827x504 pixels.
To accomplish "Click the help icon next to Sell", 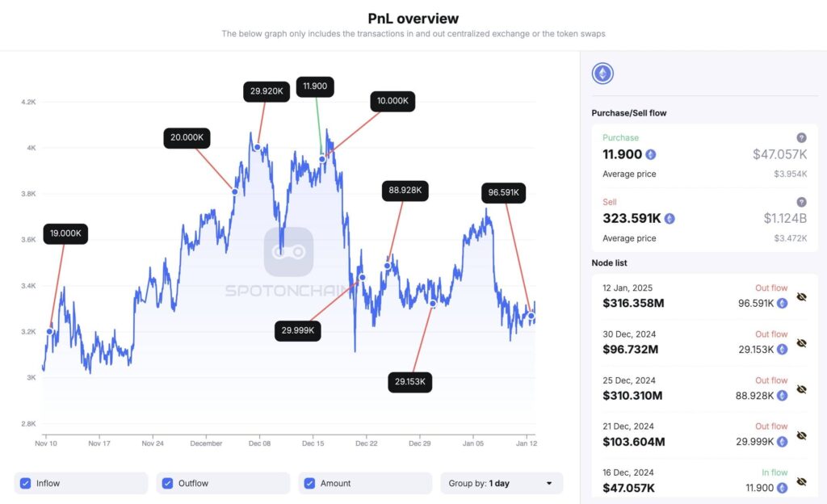I will pos(801,202).
